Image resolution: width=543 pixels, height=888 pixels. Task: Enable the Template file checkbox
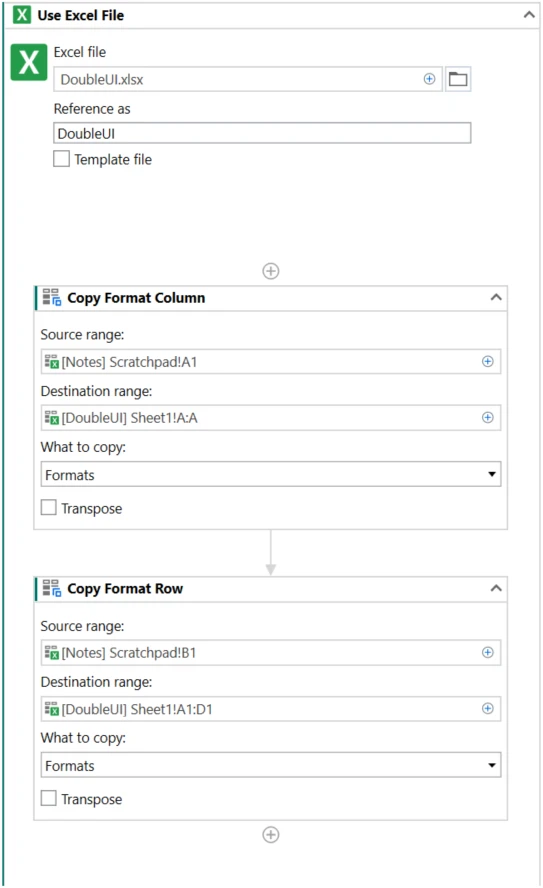[61, 159]
